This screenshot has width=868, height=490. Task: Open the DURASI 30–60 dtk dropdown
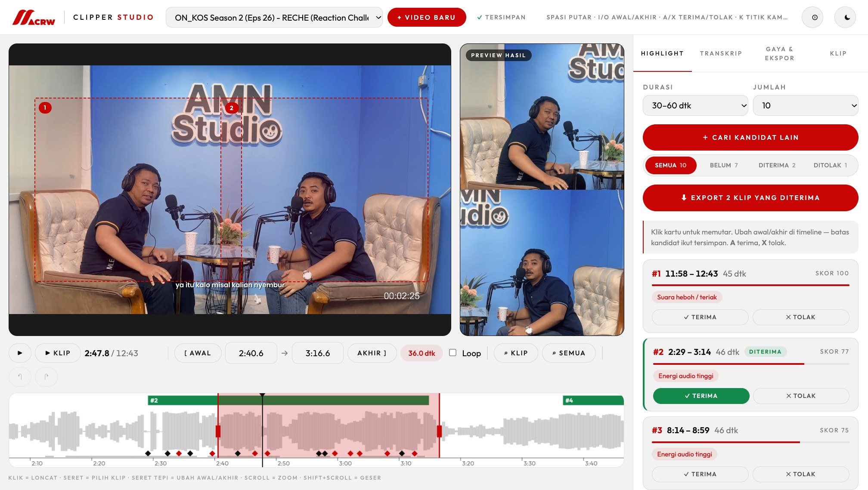(x=695, y=105)
